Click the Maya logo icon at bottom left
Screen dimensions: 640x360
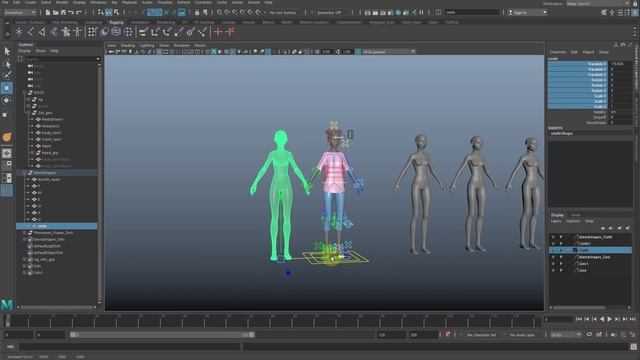pos(7,304)
